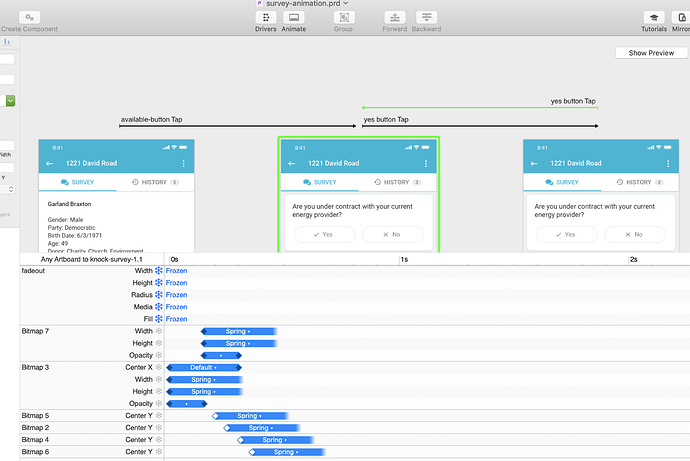Screen dimensions: 690x461
Task: Open the green dropdown in left panel
Action: [x=10, y=101]
